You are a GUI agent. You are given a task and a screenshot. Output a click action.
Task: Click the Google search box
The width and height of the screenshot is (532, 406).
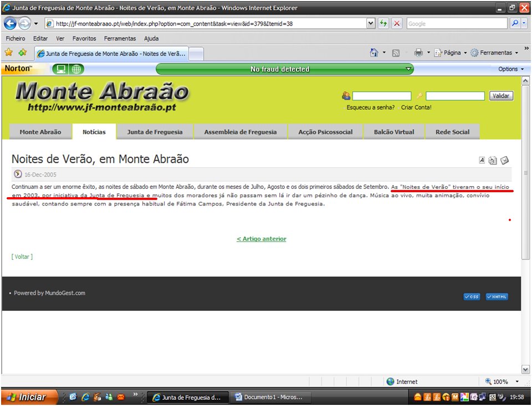coord(457,24)
